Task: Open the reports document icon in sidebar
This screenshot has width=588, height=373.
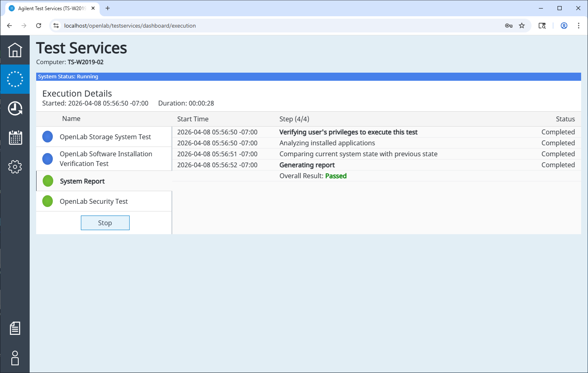Action: (x=15, y=328)
